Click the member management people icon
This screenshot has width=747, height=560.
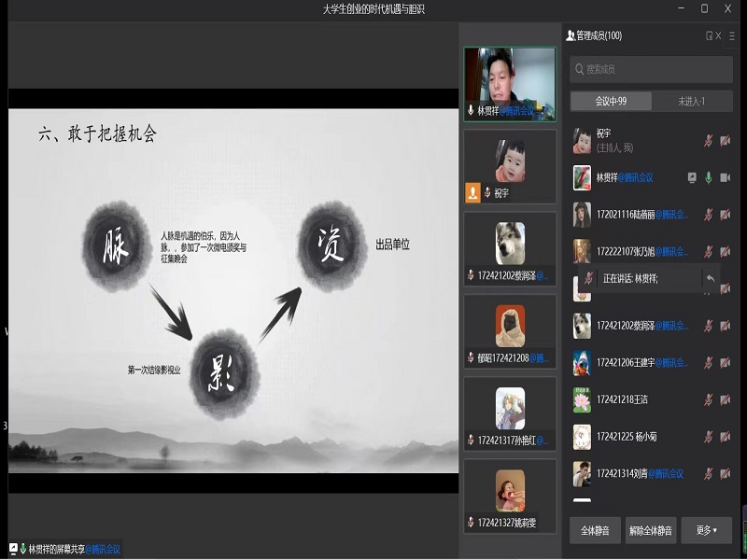571,35
